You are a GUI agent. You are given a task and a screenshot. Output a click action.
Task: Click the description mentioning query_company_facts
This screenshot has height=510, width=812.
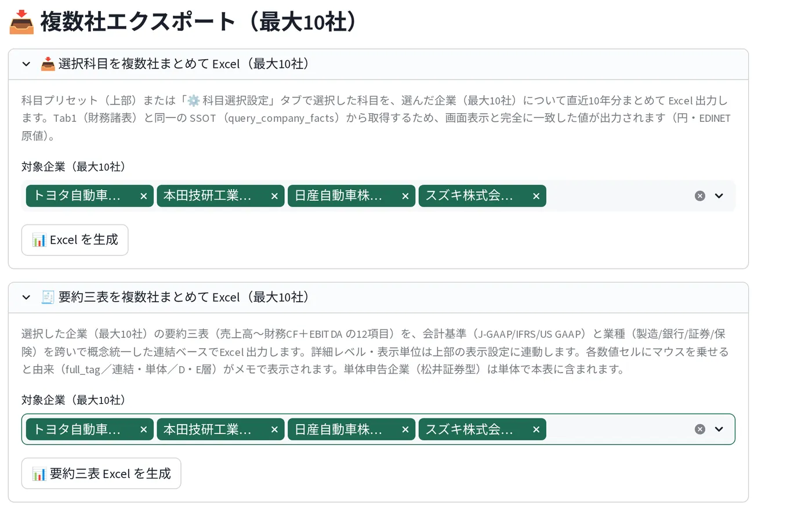click(376, 118)
